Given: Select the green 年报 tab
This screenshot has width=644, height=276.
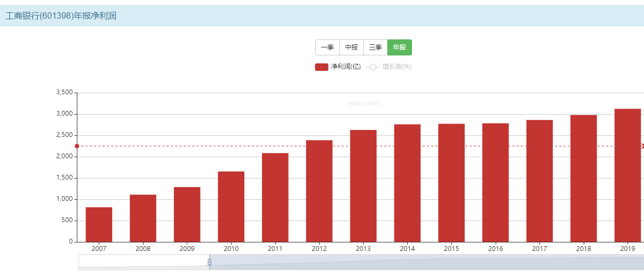Looking at the screenshot, I should click(400, 47).
